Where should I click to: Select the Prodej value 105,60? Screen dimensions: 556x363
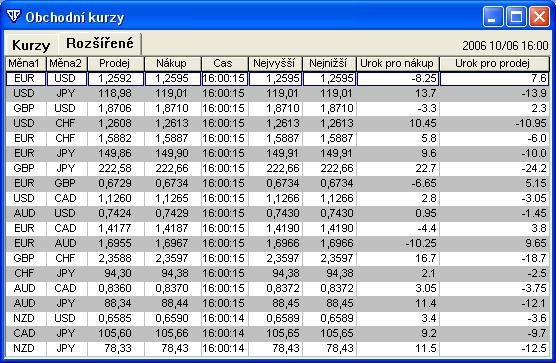point(116,334)
